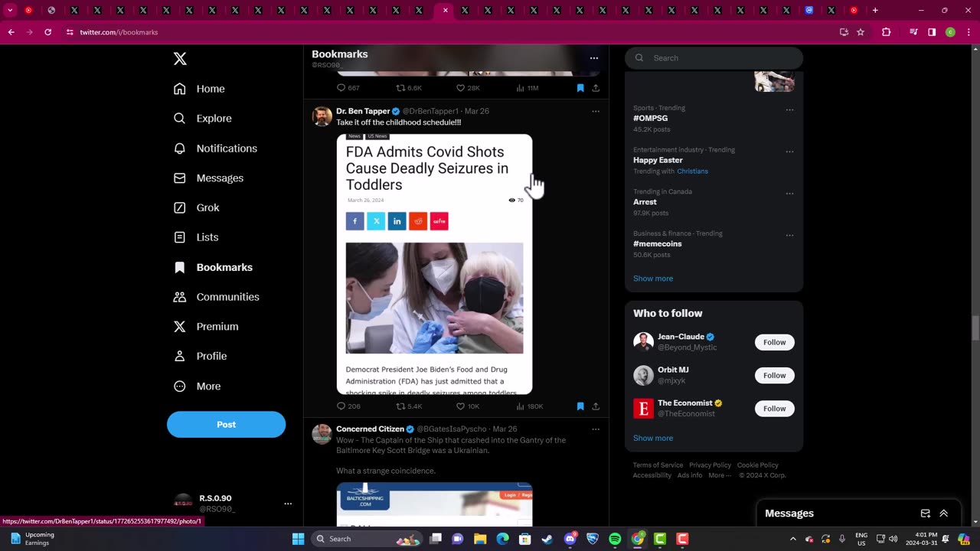The width and height of the screenshot is (980, 551).
Task: Show more trending topics
Action: (x=653, y=279)
